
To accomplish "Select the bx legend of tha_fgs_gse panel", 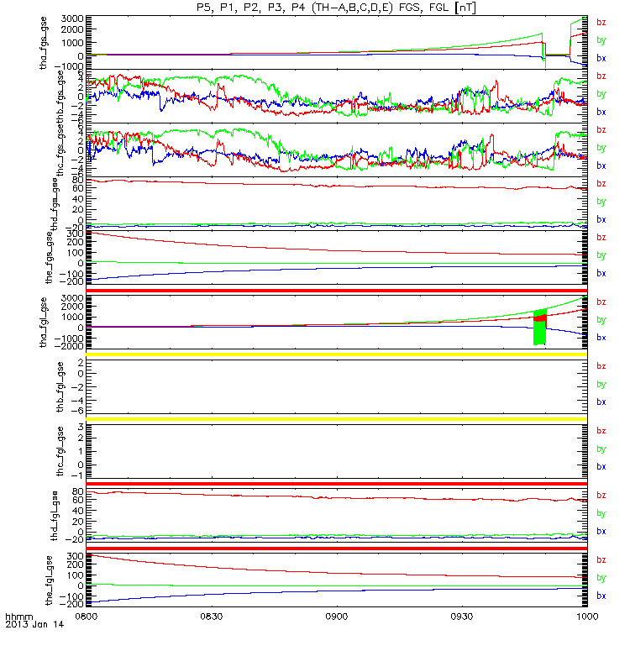I will [x=601, y=58].
